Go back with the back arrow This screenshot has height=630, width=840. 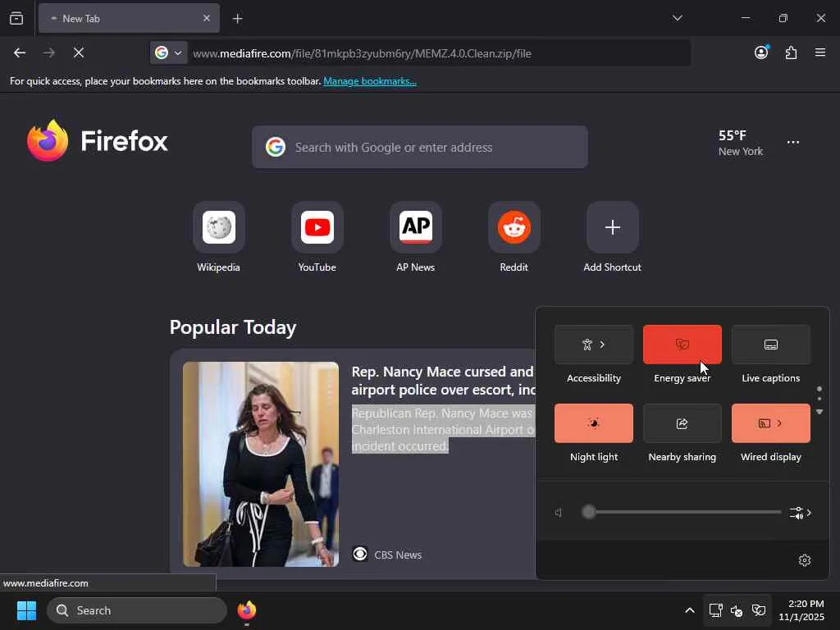20,52
